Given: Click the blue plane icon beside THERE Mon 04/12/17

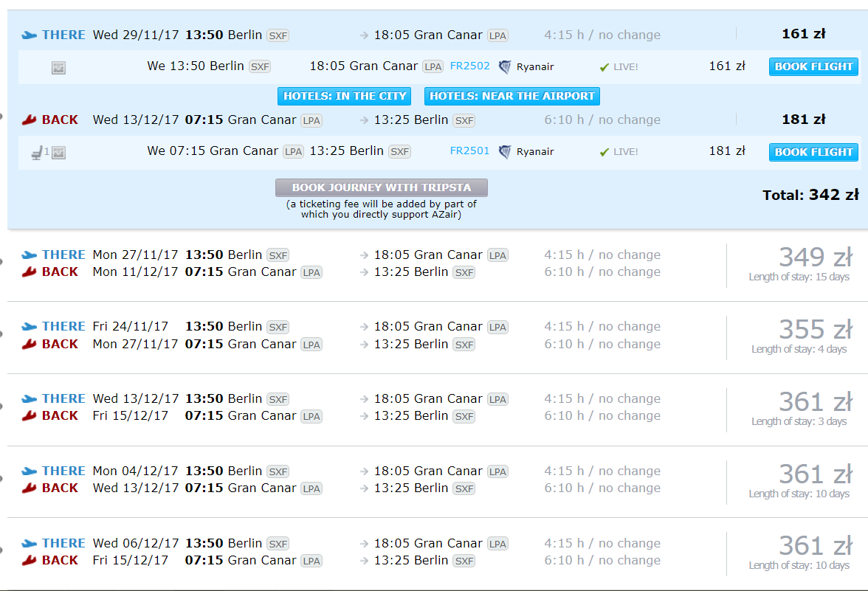Looking at the screenshot, I should tap(29, 471).
